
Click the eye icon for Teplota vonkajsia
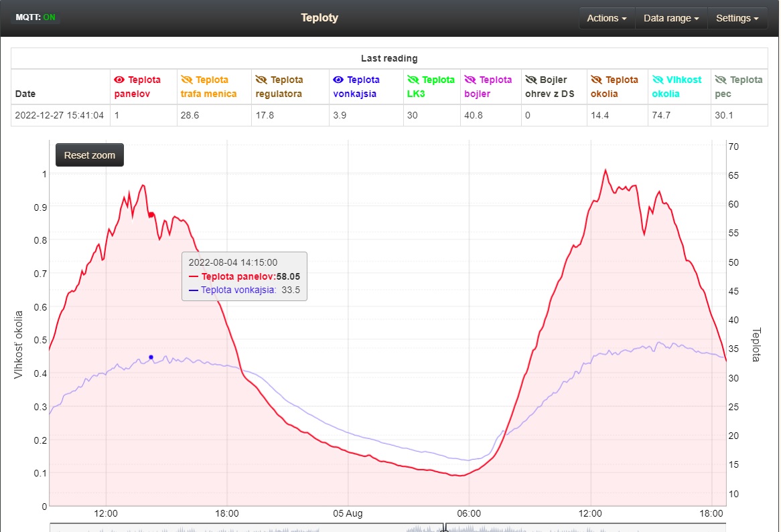(339, 80)
